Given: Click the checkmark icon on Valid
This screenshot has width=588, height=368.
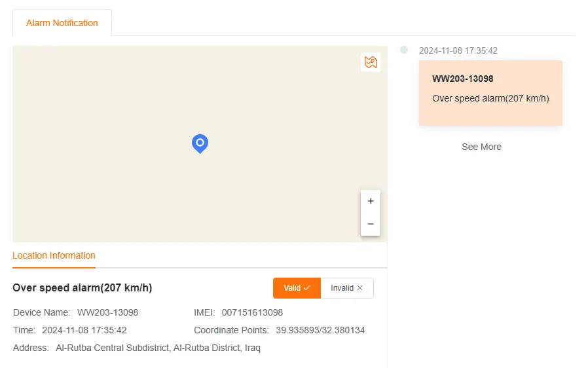Looking at the screenshot, I should 306,288.
